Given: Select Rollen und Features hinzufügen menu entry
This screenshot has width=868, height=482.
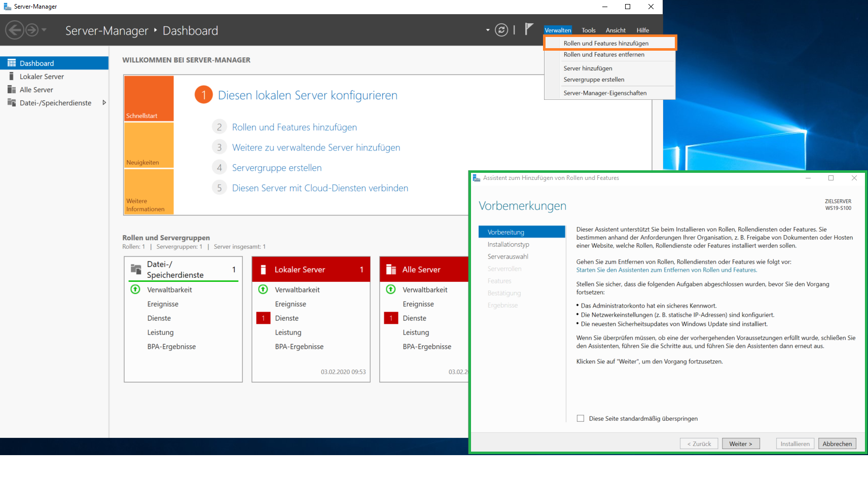Looking at the screenshot, I should (x=610, y=43).
